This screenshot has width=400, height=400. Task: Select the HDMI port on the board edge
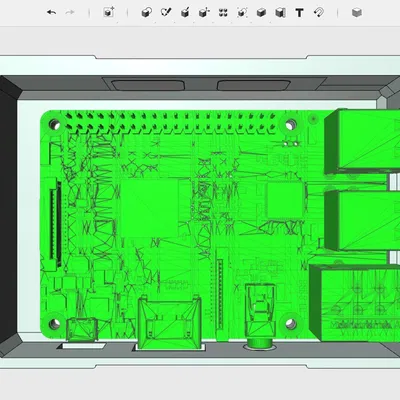(170, 322)
